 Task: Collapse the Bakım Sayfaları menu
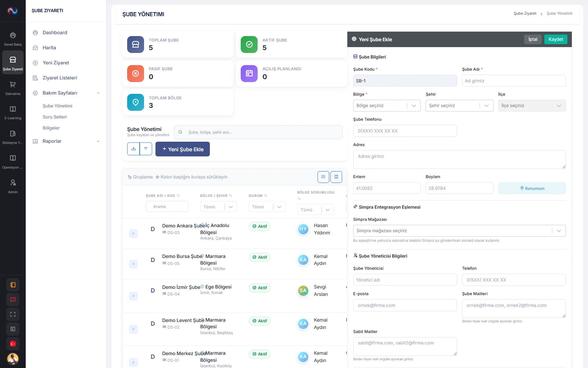tap(66, 93)
